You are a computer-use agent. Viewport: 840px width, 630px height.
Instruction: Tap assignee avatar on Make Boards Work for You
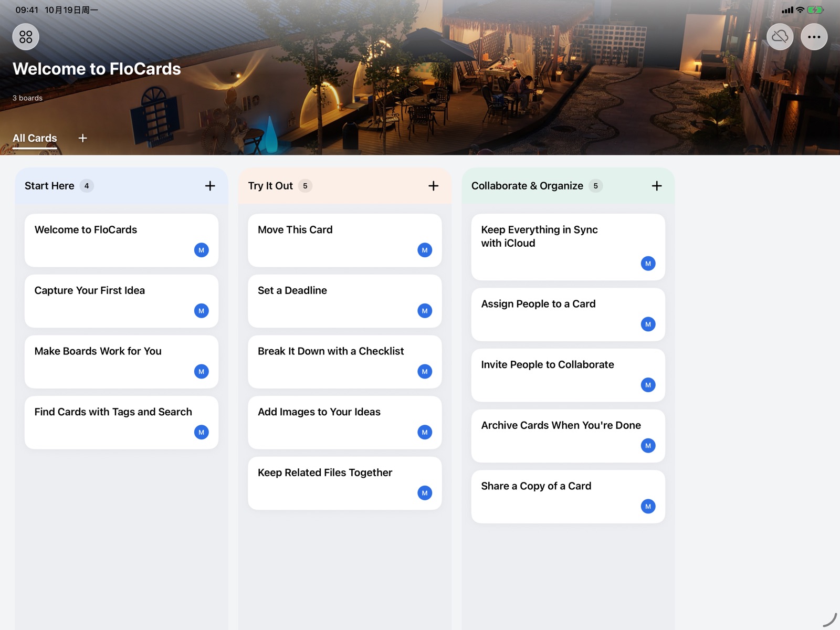tap(202, 372)
